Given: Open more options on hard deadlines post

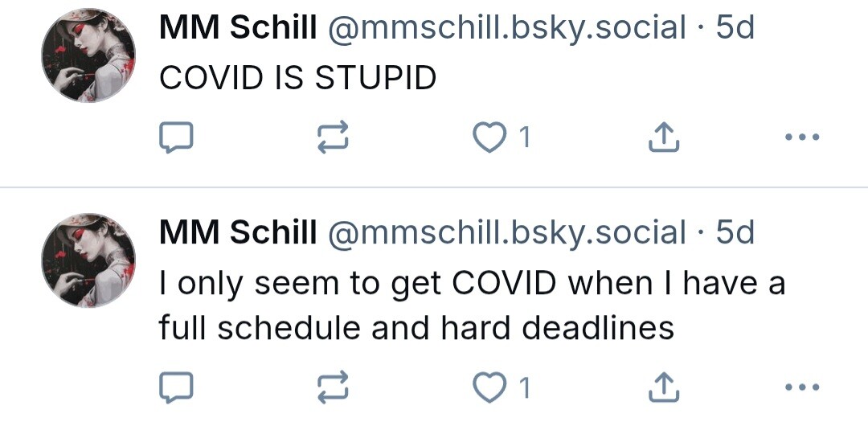Looking at the screenshot, I should (x=802, y=387).
